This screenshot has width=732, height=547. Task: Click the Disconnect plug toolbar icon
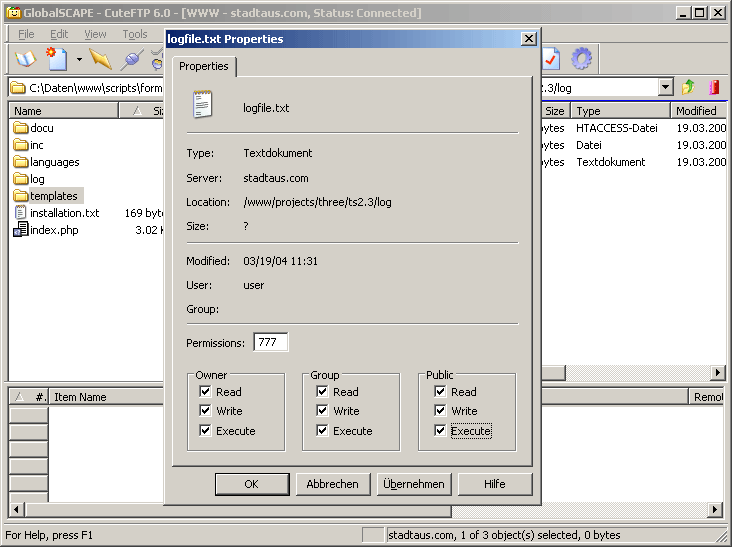132,59
